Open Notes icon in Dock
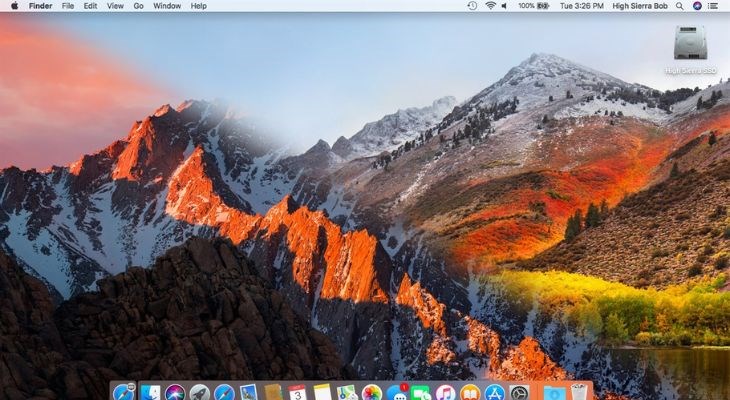The width and height of the screenshot is (730, 400). 322,392
